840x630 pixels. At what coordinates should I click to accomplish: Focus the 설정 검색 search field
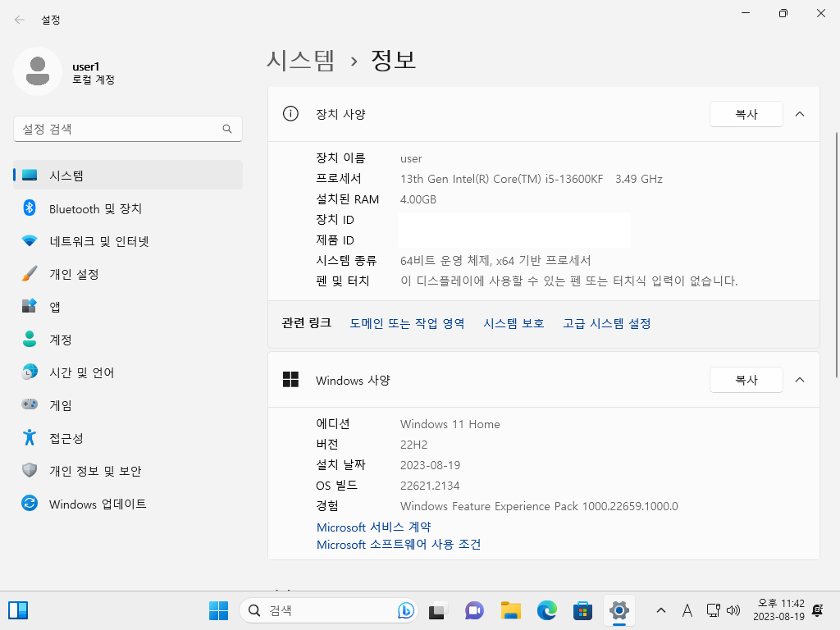click(127, 129)
